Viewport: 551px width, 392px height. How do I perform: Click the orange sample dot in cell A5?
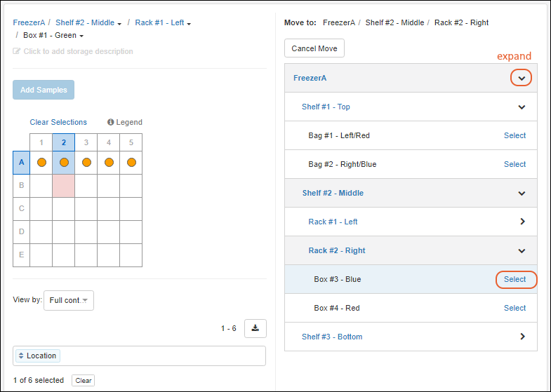(x=131, y=163)
